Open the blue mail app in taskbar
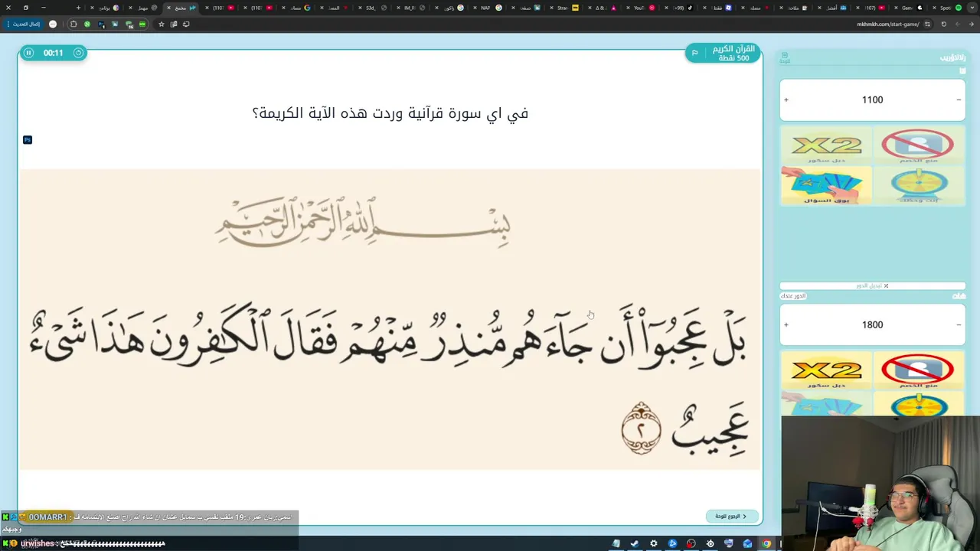The width and height of the screenshot is (980, 551). [747, 543]
